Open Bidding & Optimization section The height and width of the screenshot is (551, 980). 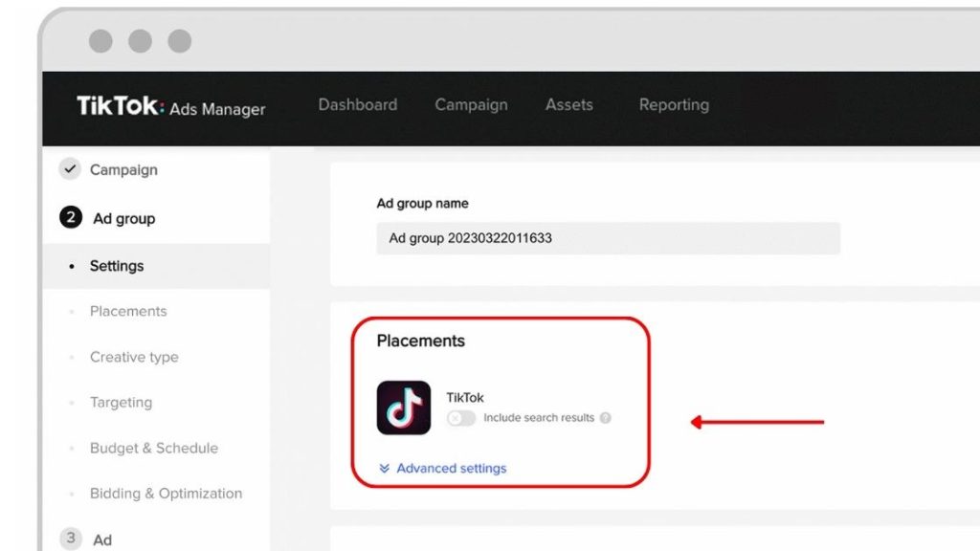click(x=166, y=494)
